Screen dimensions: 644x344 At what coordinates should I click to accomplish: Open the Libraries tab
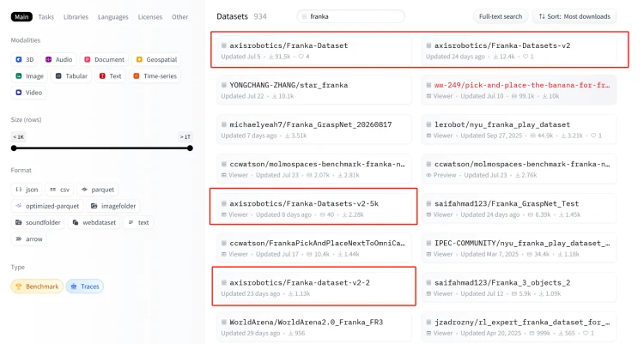pyautogui.click(x=76, y=17)
